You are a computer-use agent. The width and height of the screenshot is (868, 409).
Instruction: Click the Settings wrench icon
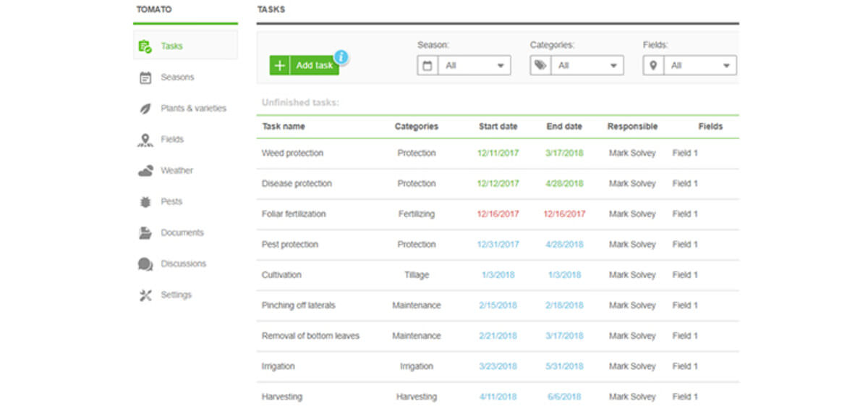click(x=145, y=295)
